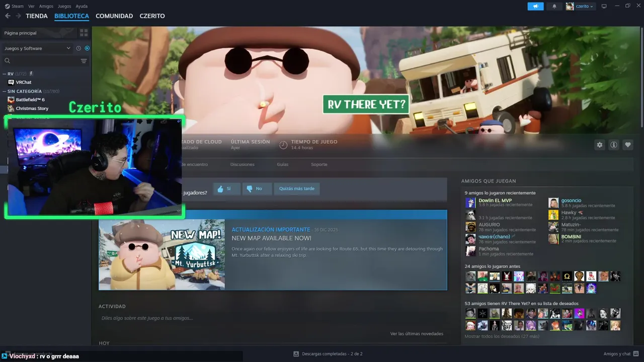Toggle the ready-to-play filter icon
The image size is (644, 362).
click(87, 48)
